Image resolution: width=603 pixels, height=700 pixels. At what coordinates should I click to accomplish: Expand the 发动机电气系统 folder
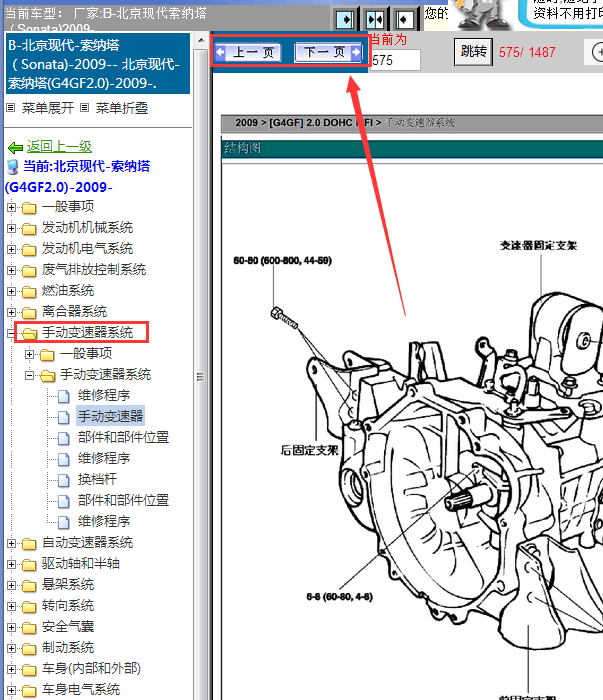point(12,249)
